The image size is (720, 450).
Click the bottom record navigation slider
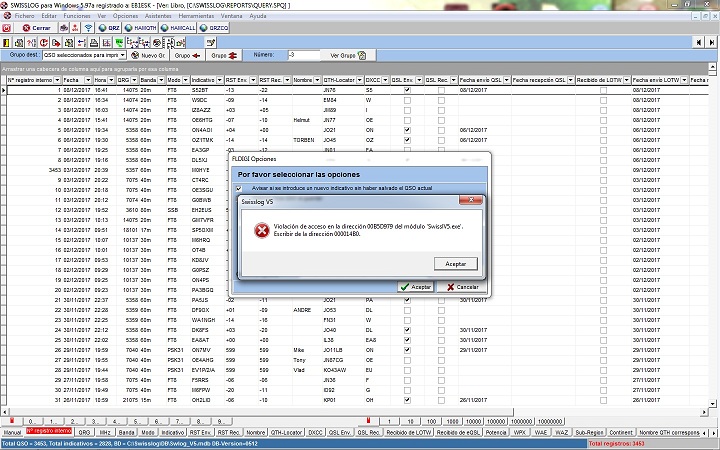click(370, 419)
